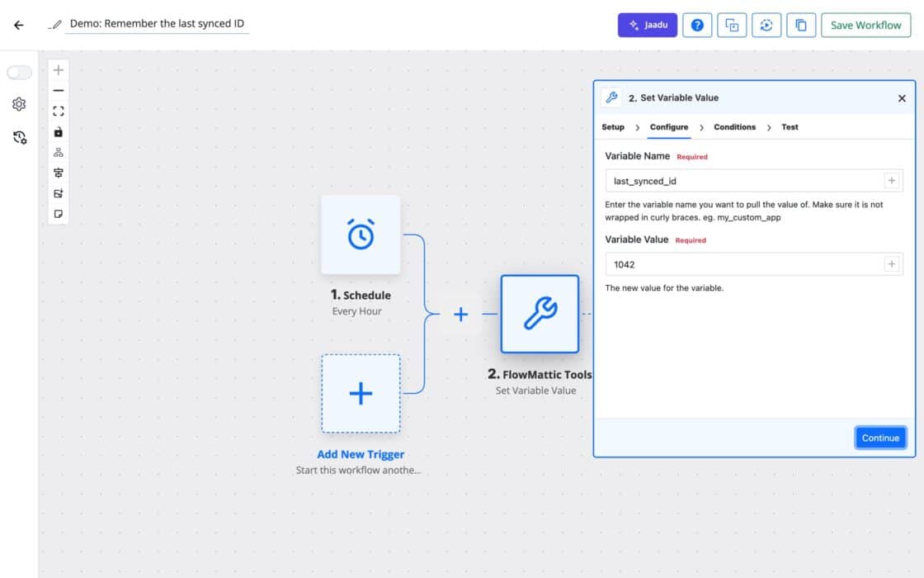Zoom out the canvas with minus
Image resolution: width=924 pixels, height=578 pixels.
(59, 91)
